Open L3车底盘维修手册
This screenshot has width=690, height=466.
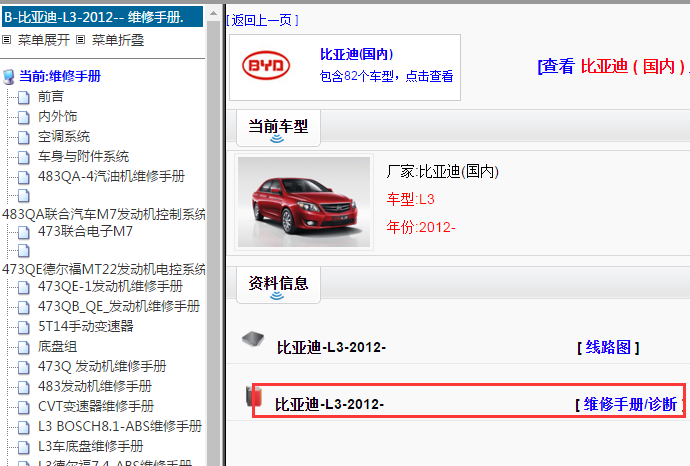(x=91, y=446)
